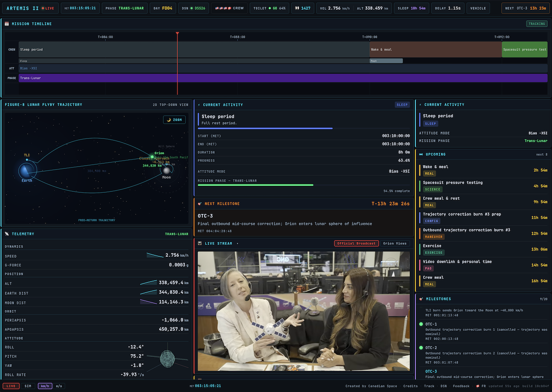Enable TRACKING on the mission timeline
This screenshot has height=392, width=552.
(x=537, y=23)
